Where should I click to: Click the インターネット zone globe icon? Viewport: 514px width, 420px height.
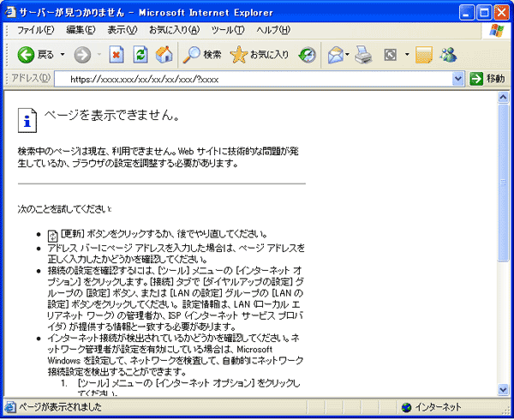point(406,407)
